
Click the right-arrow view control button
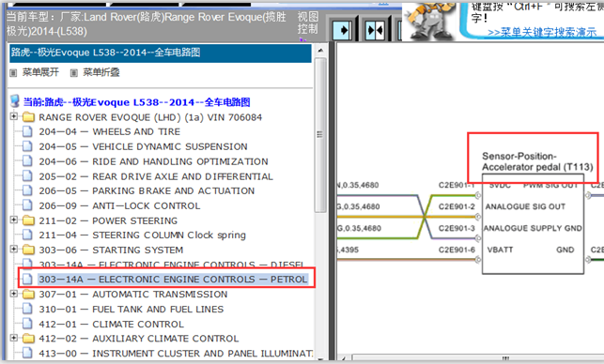[x=343, y=30]
